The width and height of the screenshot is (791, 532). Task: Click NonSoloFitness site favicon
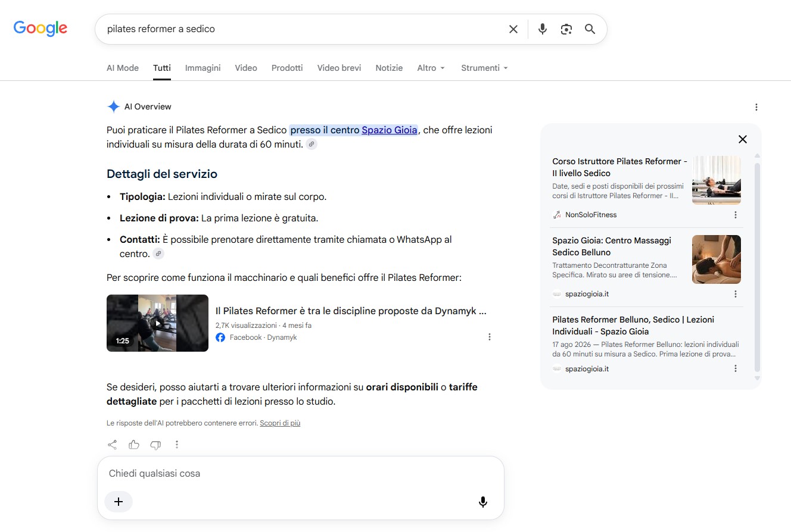pyautogui.click(x=557, y=215)
